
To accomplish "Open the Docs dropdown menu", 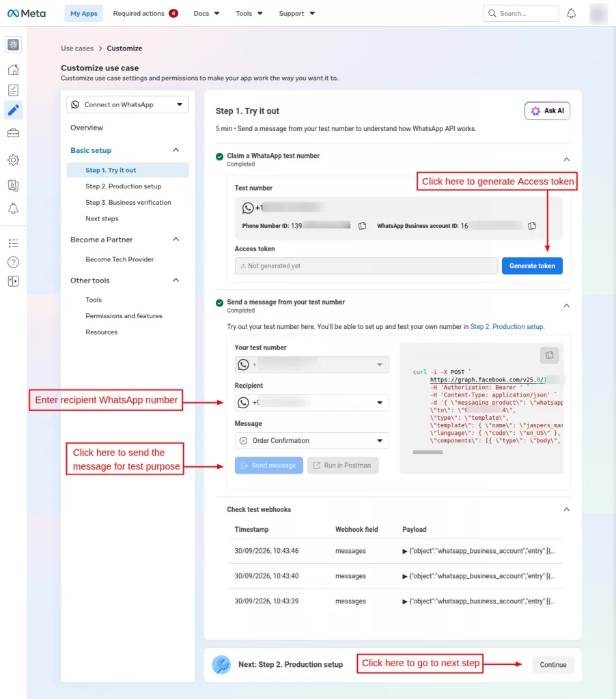I will click(206, 14).
